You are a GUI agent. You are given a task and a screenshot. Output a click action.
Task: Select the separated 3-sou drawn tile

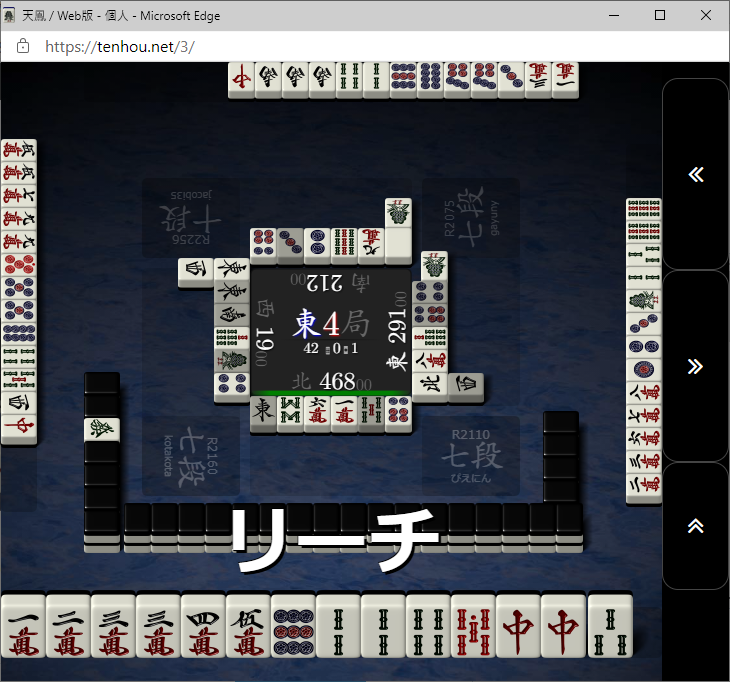coord(610,626)
